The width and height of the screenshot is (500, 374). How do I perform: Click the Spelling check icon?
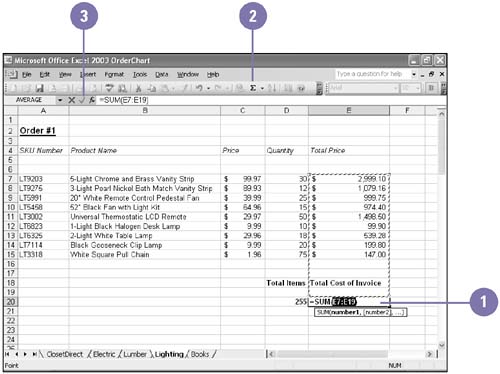109,88
